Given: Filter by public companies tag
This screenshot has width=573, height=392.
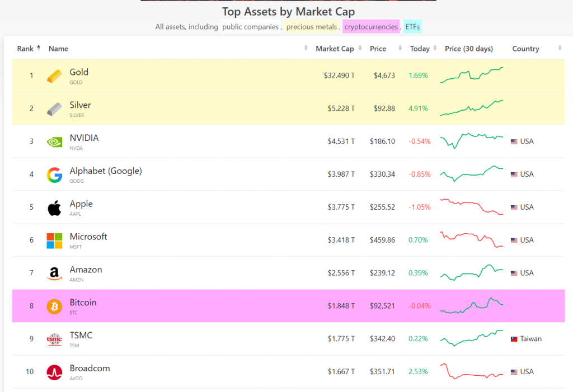Looking at the screenshot, I should (250, 27).
